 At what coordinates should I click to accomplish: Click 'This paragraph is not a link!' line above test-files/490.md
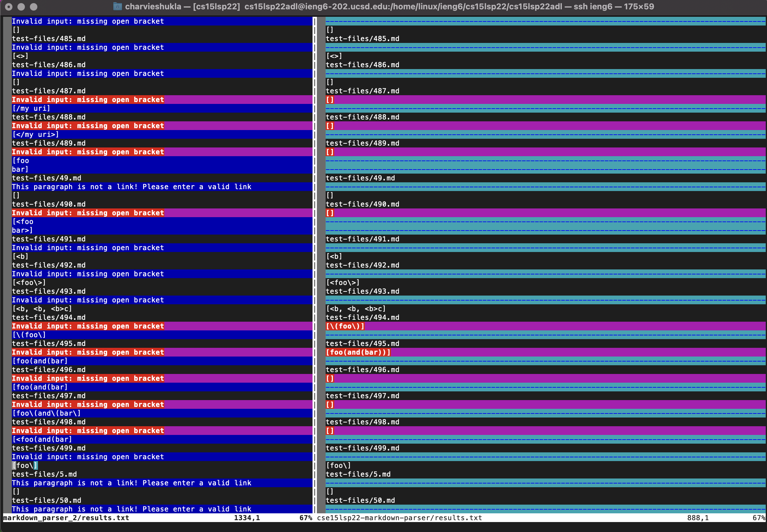[x=131, y=187]
